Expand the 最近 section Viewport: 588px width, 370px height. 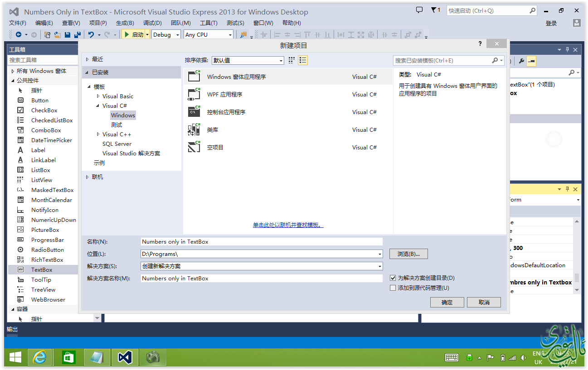88,59
